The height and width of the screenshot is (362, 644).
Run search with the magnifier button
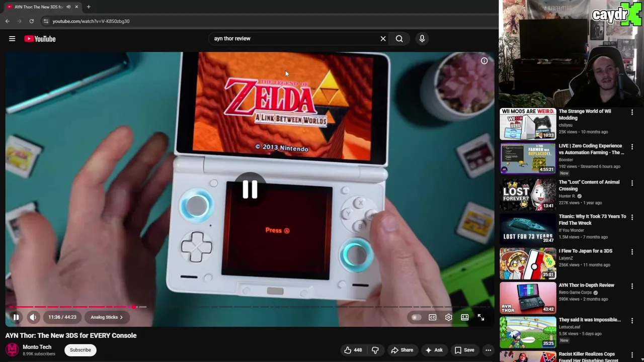[399, 38]
